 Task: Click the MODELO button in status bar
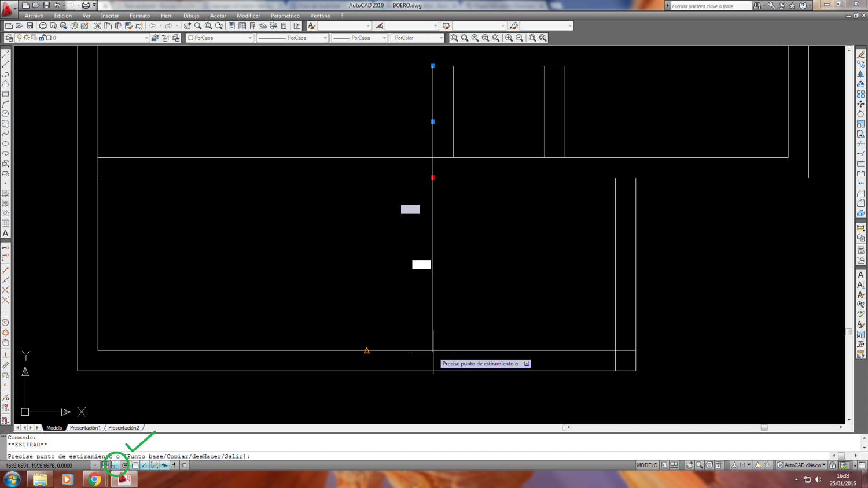[647, 465]
